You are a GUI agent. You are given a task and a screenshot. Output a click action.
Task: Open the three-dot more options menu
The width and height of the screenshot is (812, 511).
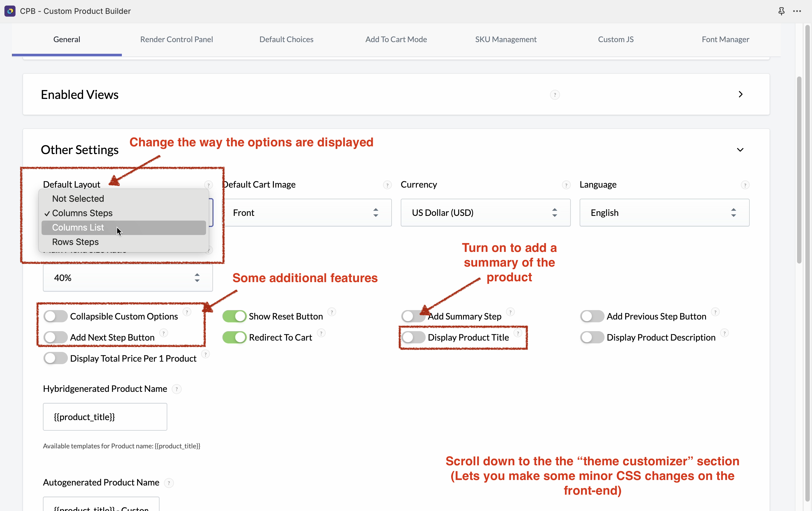pyautogui.click(x=797, y=11)
